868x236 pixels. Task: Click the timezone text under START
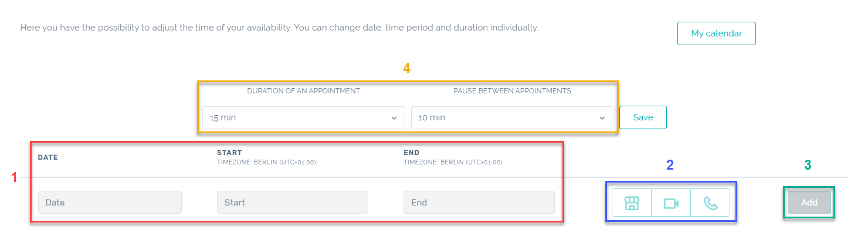click(x=266, y=163)
